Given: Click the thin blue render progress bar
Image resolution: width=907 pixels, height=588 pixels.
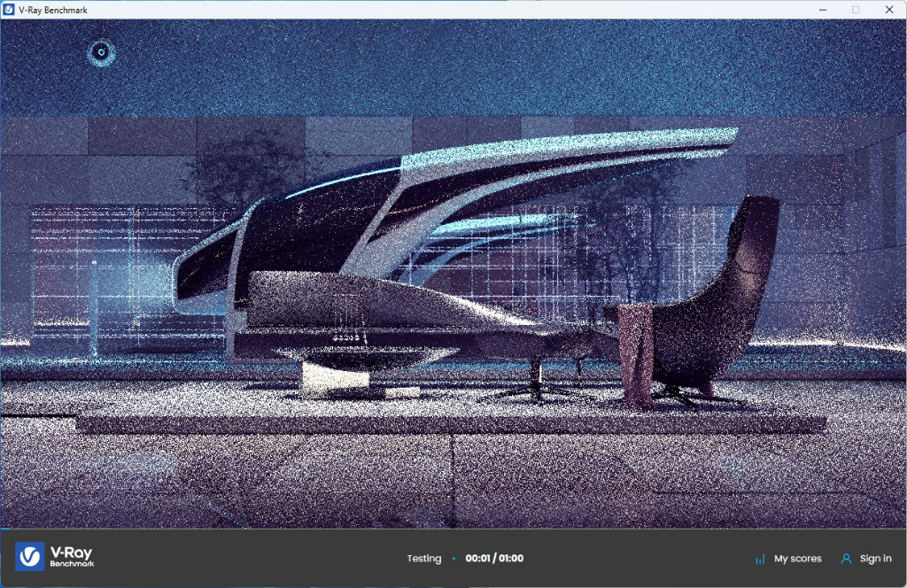Looking at the screenshot, I should point(5,529).
